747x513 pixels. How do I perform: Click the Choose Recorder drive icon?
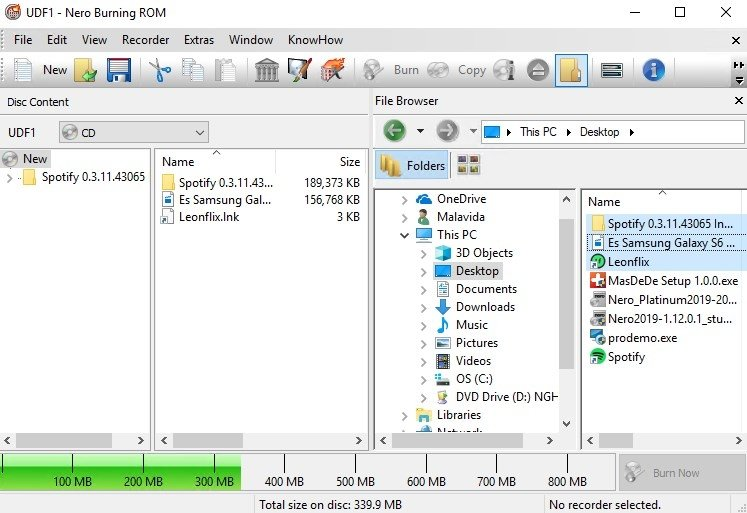tap(612, 70)
